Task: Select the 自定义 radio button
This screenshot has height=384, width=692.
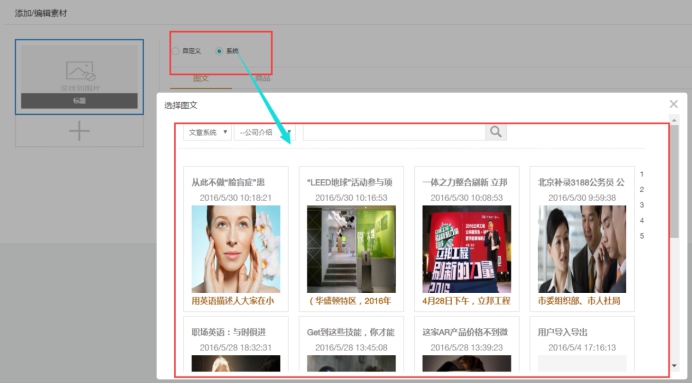Action: (x=176, y=51)
